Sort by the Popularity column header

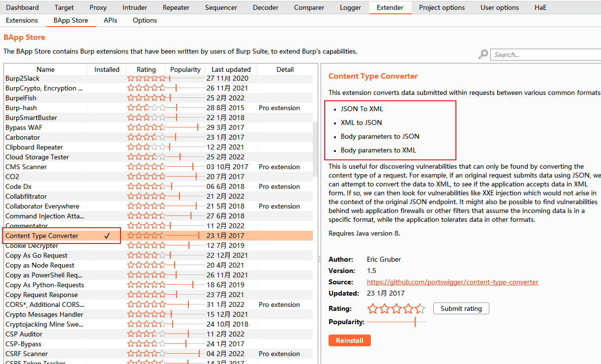(185, 69)
